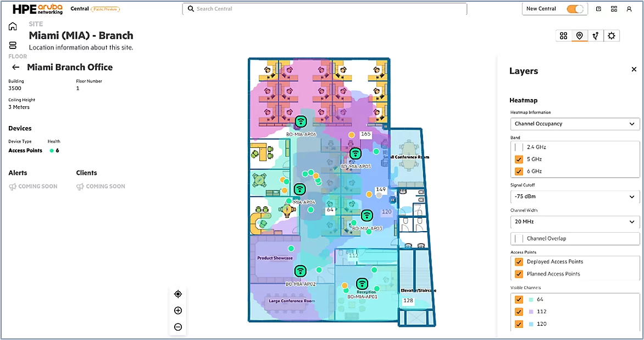Click the Large Conference Room label

292,301
